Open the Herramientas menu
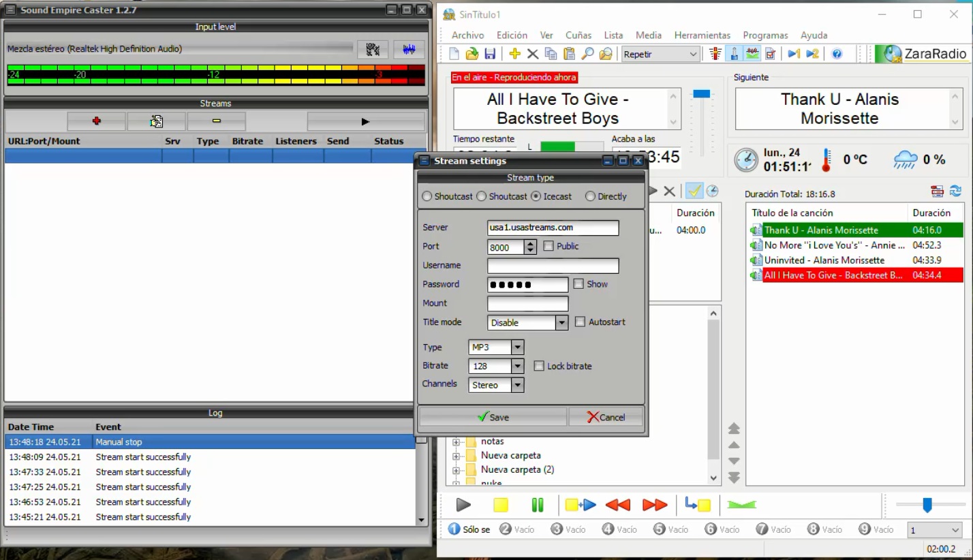Image resolution: width=973 pixels, height=560 pixels. coord(702,35)
